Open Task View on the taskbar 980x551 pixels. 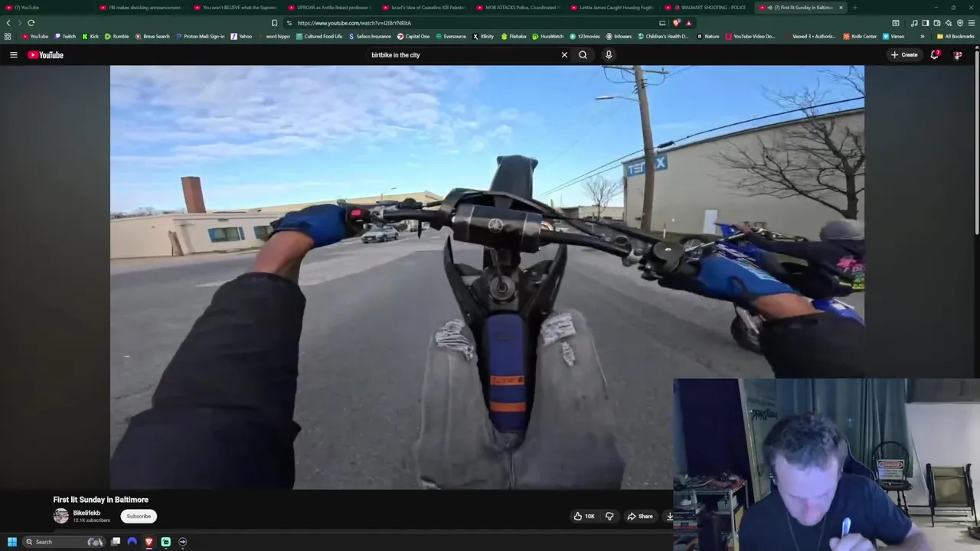tap(116, 542)
